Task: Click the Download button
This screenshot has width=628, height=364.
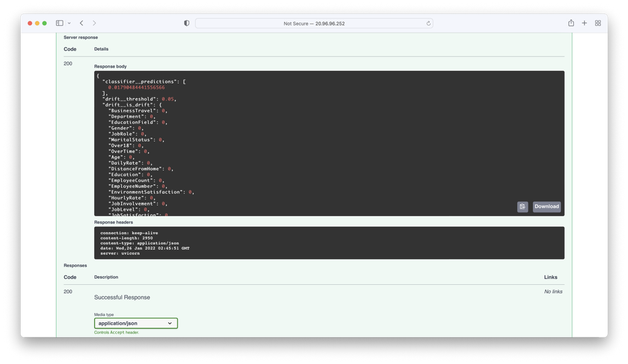Action: [x=546, y=207]
